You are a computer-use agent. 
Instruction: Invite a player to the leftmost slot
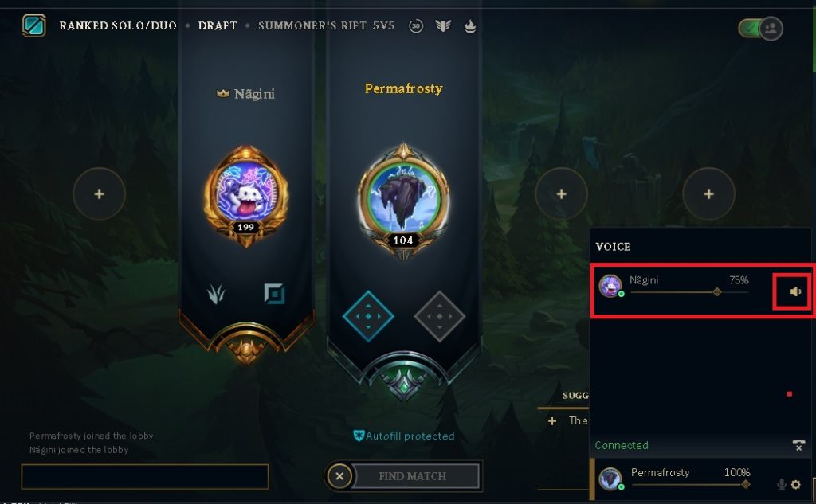[x=99, y=194]
